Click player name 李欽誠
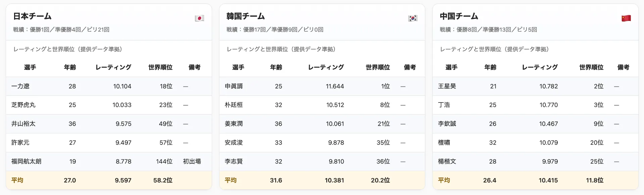Screen dimensions: 644x195 [x=447, y=124]
